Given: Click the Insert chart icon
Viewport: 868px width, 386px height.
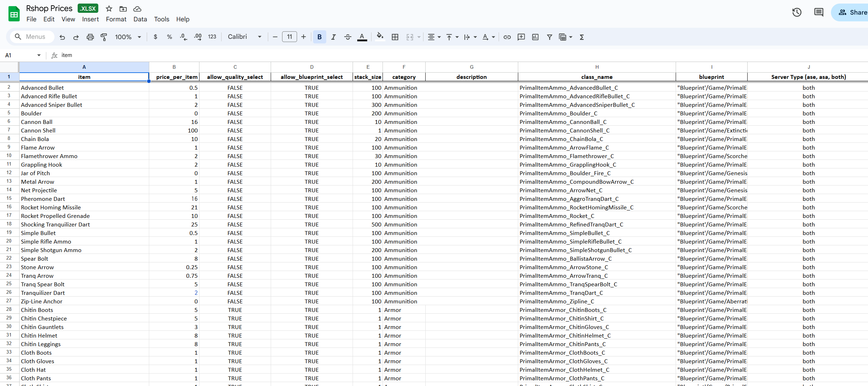Looking at the screenshot, I should [535, 37].
